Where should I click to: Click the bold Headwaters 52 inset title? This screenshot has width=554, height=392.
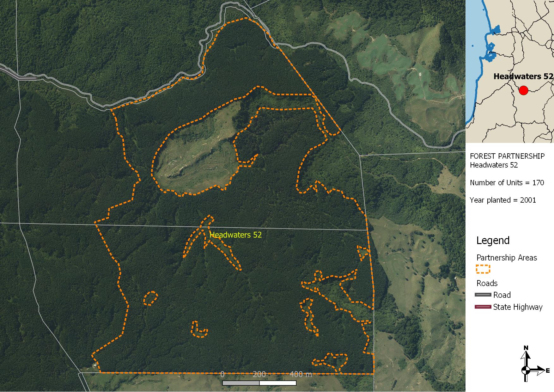click(523, 77)
